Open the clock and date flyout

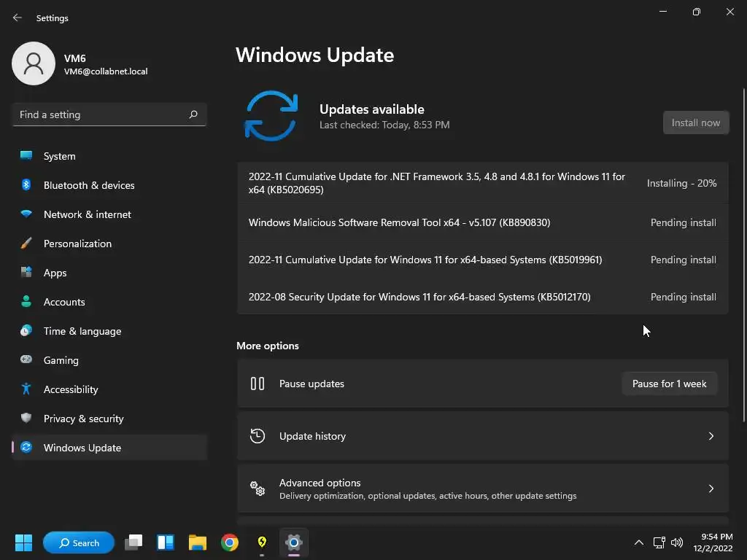713,542
